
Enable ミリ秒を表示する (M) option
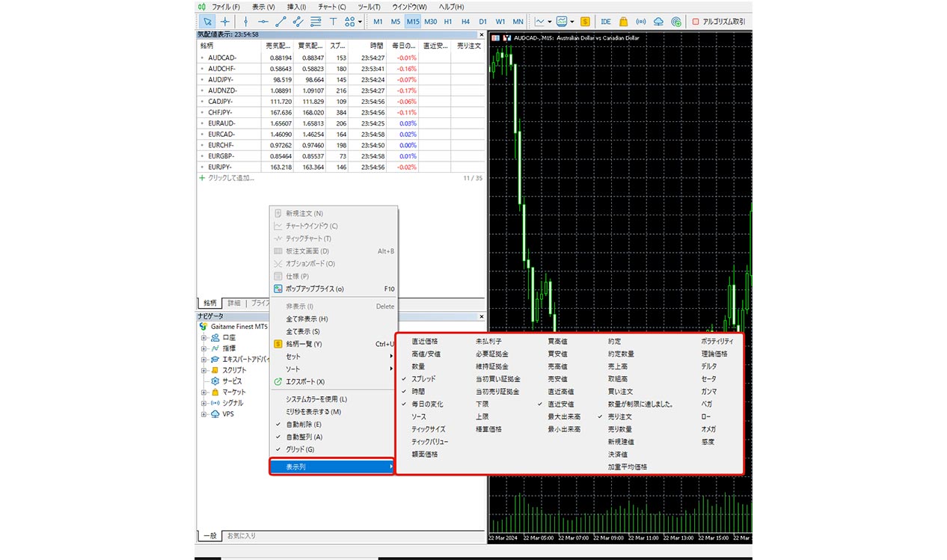[x=334, y=412]
